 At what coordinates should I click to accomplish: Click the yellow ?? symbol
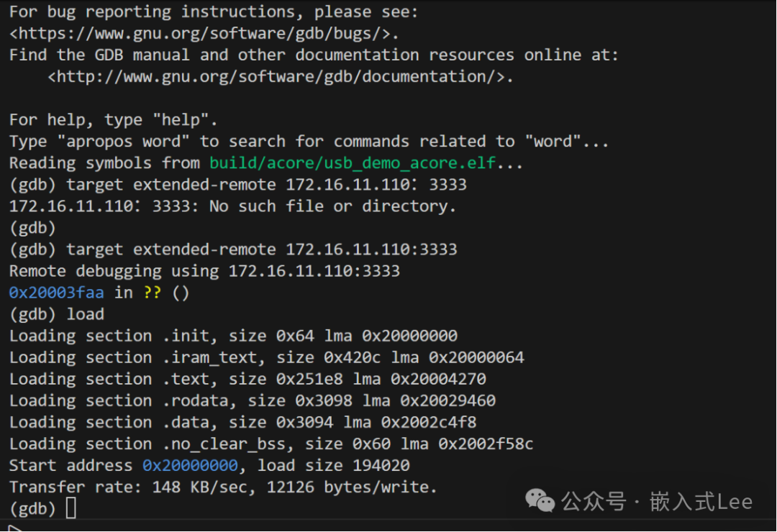click(152, 293)
